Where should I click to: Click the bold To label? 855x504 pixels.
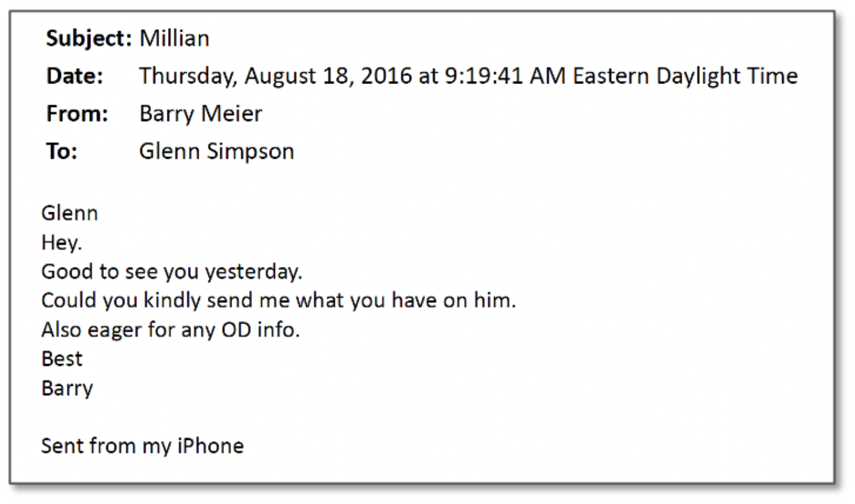pos(62,152)
